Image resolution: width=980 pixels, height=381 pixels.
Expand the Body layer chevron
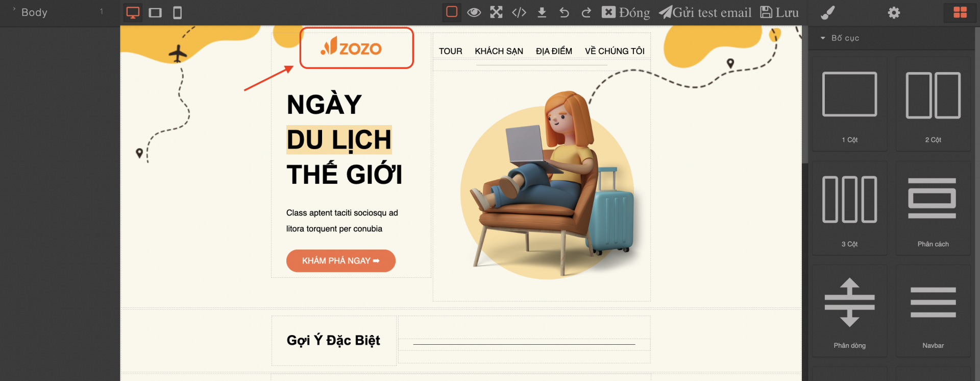click(14, 9)
